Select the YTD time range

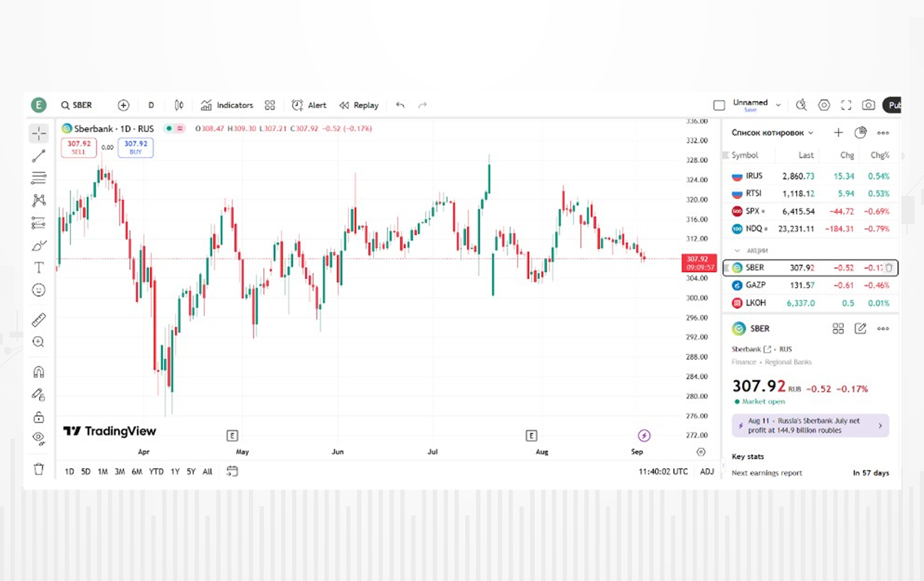pyautogui.click(x=156, y=472)
